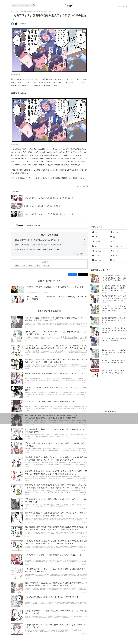Image resolution: width=138 pixels, height=644 pixels.
Task: Select メイク category icon
Action: click(x=93, y=246)
